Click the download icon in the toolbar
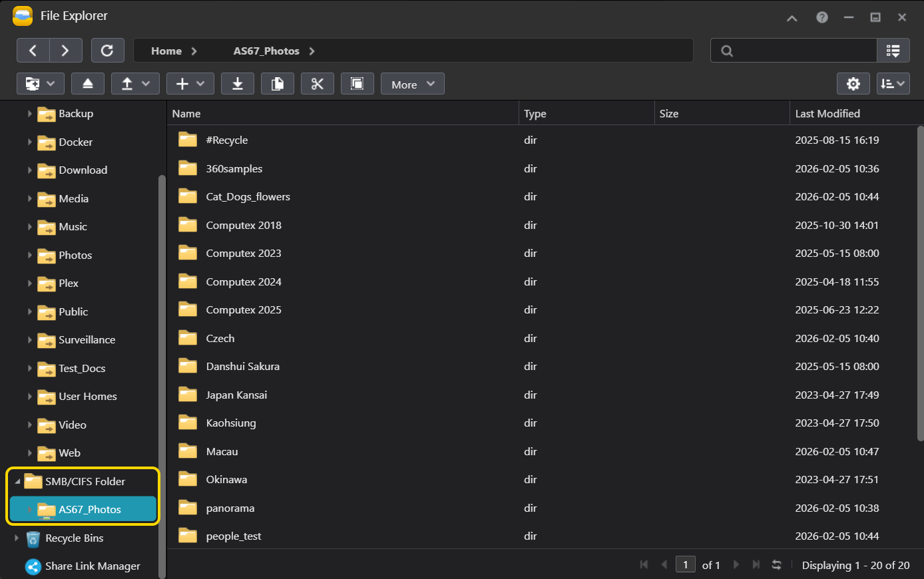Image resolution: width=924 pixels, height=579 pixels. (238, 84)
